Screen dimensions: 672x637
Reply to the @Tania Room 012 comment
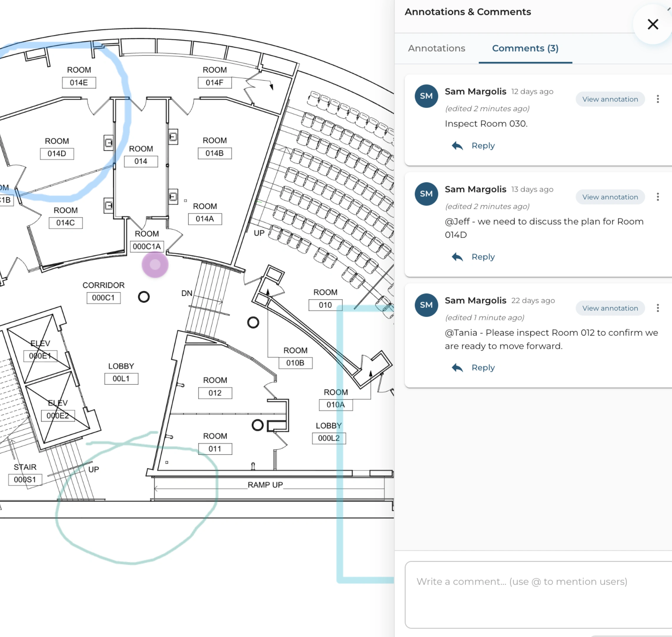pyautogui.click(x=483, y=368)
